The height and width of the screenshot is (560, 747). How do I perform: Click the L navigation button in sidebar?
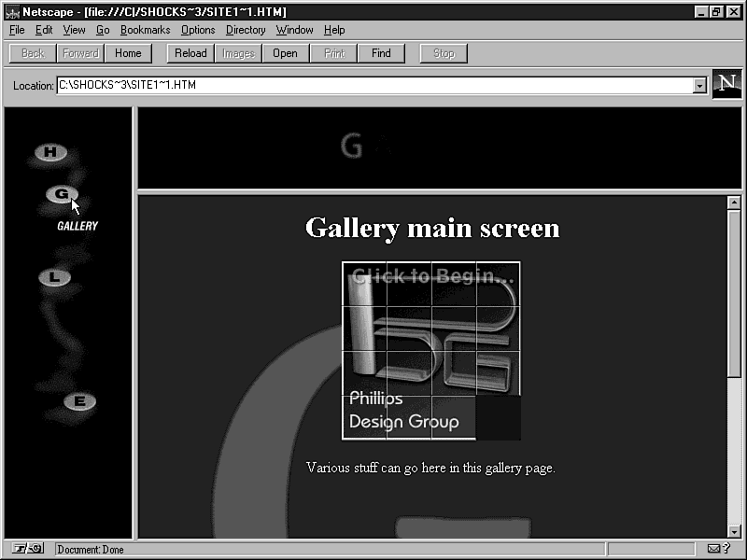pyautogui.click(x=55, y=277)
